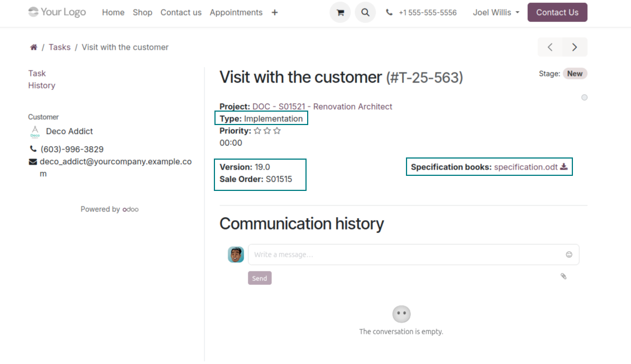Click the Tasks breadcrumb link

click(x=59, y=47)
